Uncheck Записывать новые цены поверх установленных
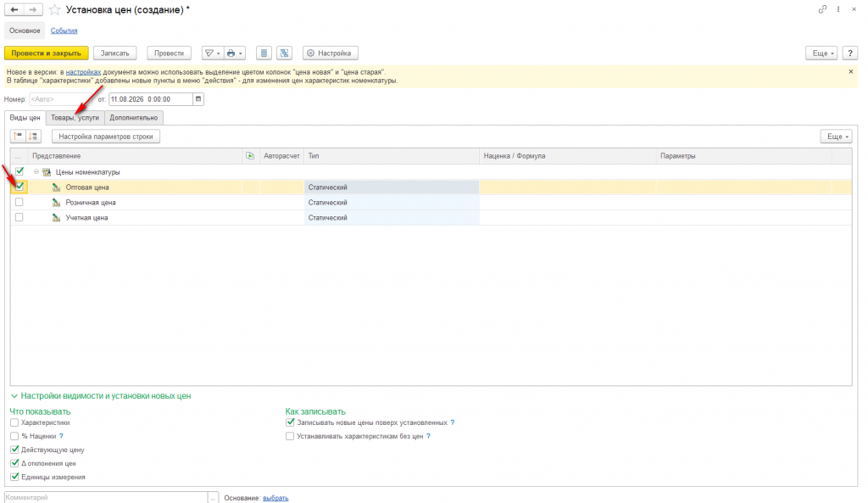Viewport: 868px width, 503px height. coord(290,422)
